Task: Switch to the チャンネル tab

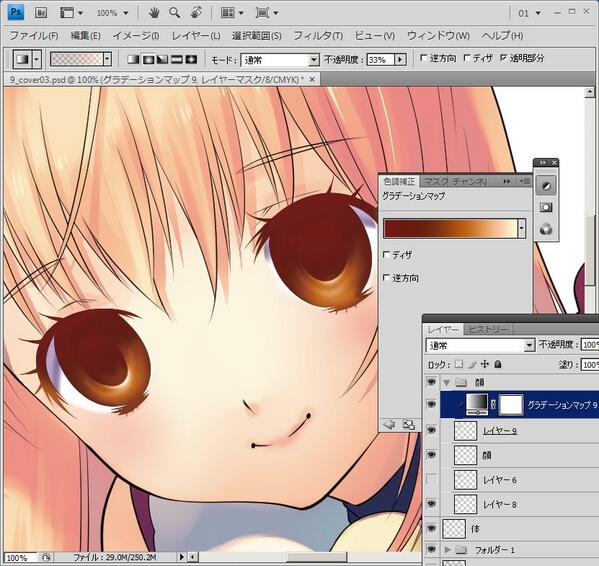Action: pyautogui.click(x=470, y=181)
